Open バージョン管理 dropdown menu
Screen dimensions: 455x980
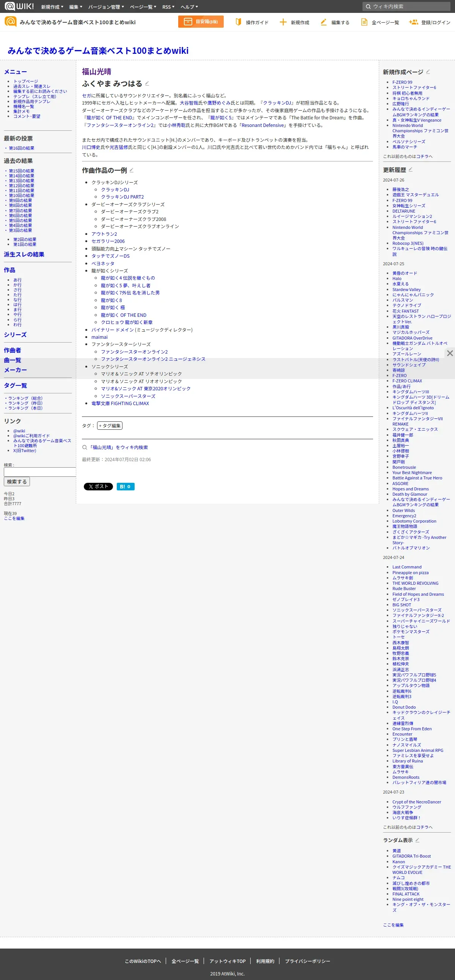(x=106, y=7)
